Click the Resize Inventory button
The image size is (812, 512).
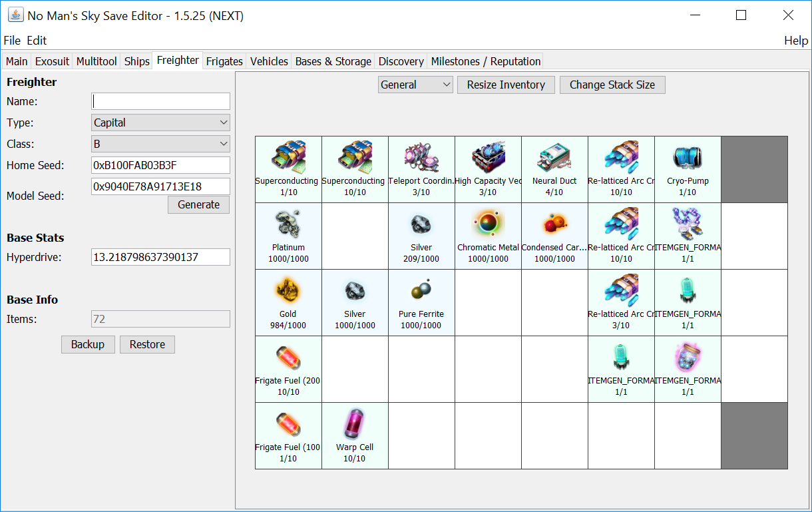pyautogui.click(x=506, y=85)
